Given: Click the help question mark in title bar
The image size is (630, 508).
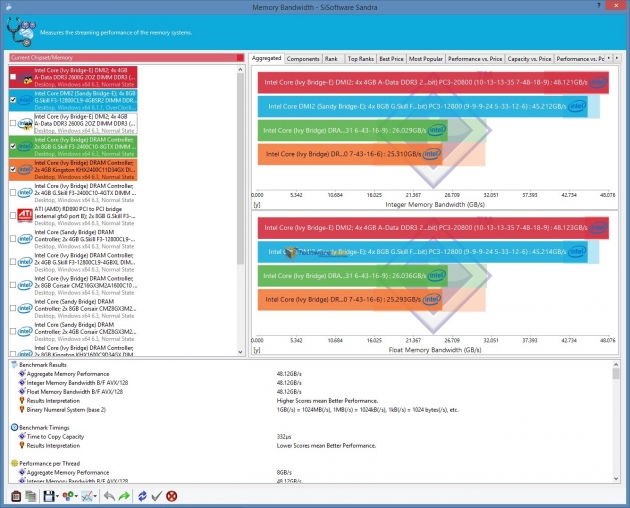Looking at the screenshot, I should [x=599, y=6].
